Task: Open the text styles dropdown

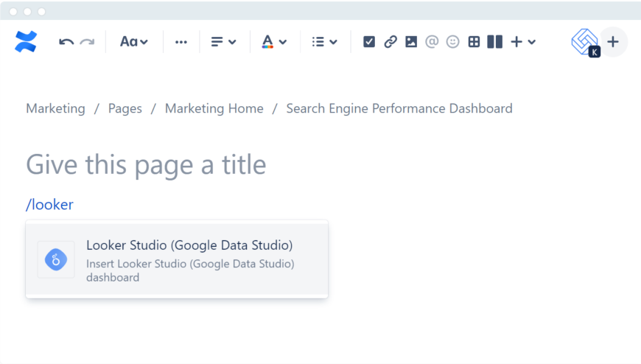Action: 134,42
